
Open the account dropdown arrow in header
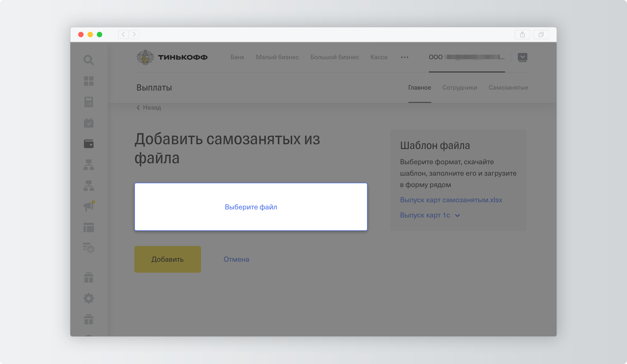coord(522,57)
